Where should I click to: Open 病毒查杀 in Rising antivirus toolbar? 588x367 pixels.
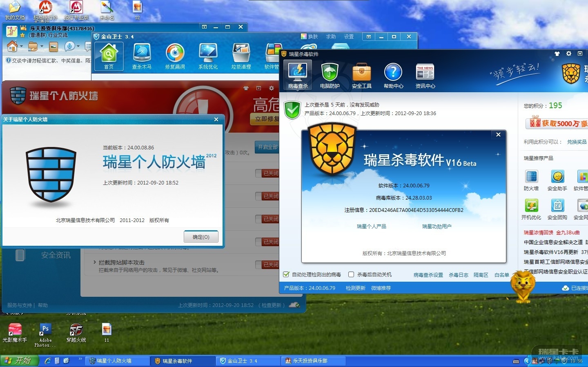(x=298, y=75)
